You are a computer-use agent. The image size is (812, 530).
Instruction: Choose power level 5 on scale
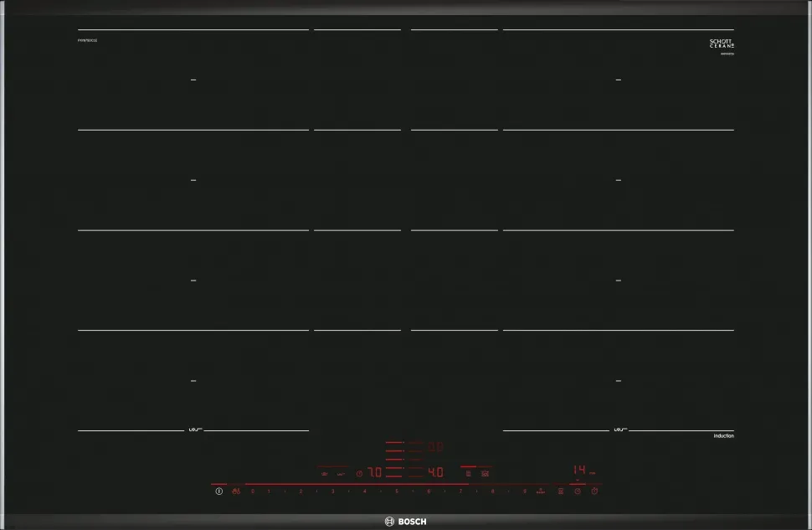(397, 491)
